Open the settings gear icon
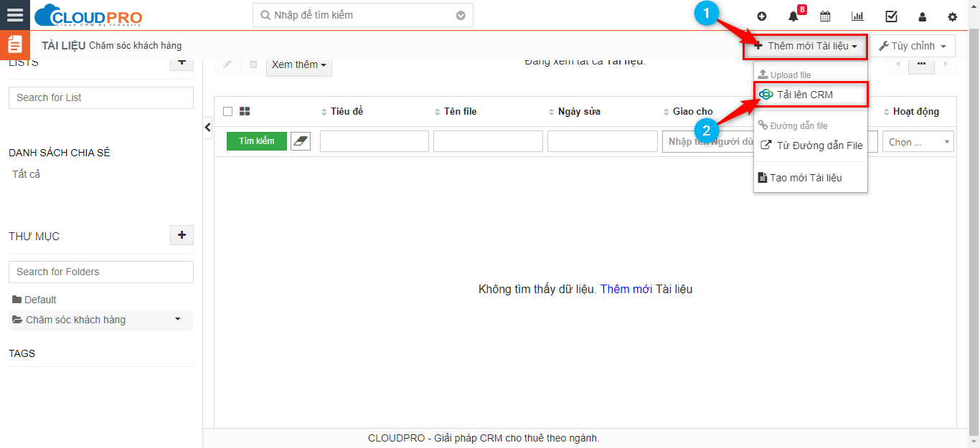This screenshot has width=980, height=448. tap(953, 16)
